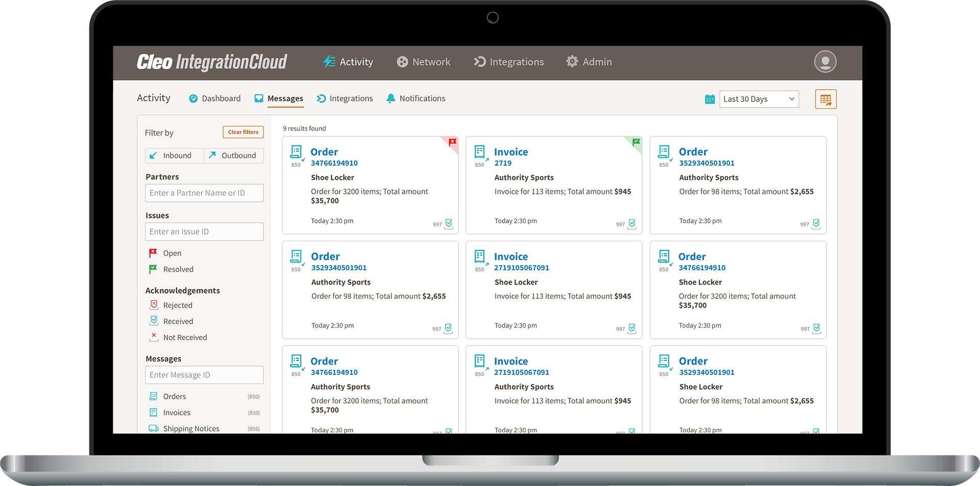980x486 pixels.
Task: Select the green Resolved flag icon
Action: [x=153, y=269]
